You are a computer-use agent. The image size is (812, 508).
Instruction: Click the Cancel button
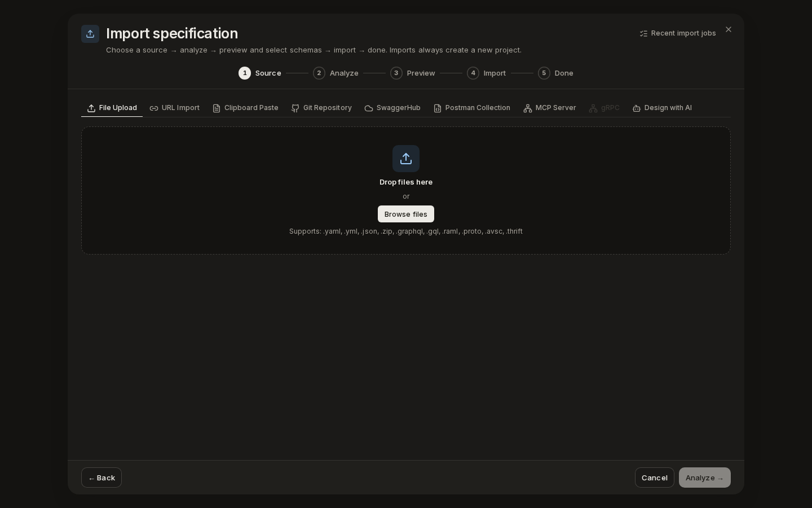(x=655, y=478)
